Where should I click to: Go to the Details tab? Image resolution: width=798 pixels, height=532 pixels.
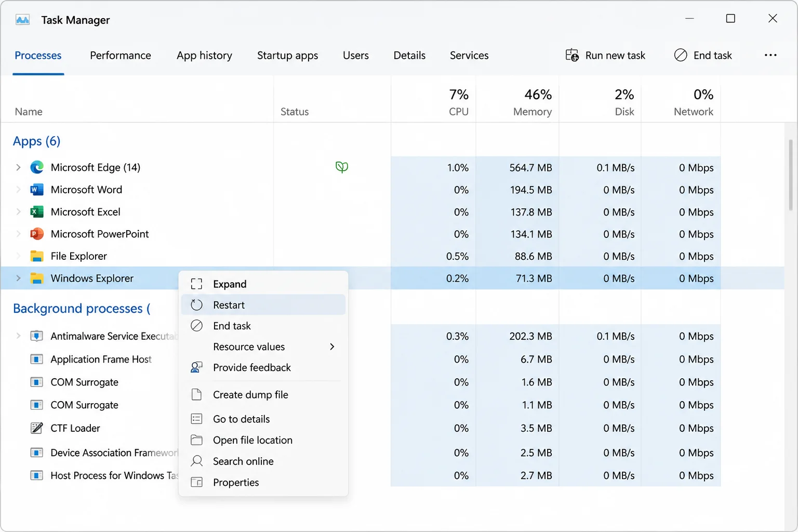pyautogui.click(x=409, y=55)
